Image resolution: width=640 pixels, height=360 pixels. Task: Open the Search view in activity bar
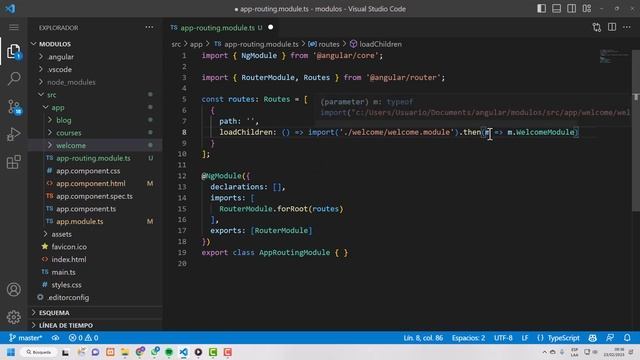(x=13, y=79)
